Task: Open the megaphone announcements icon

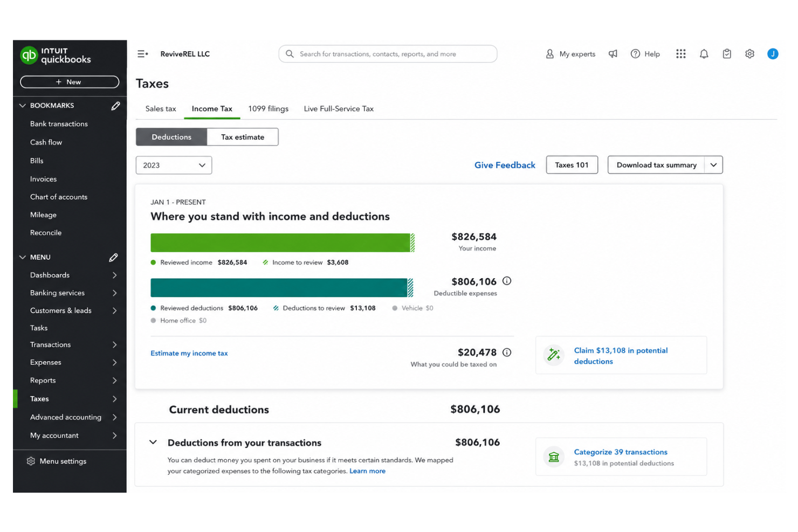Action: [x=613, y=54]
